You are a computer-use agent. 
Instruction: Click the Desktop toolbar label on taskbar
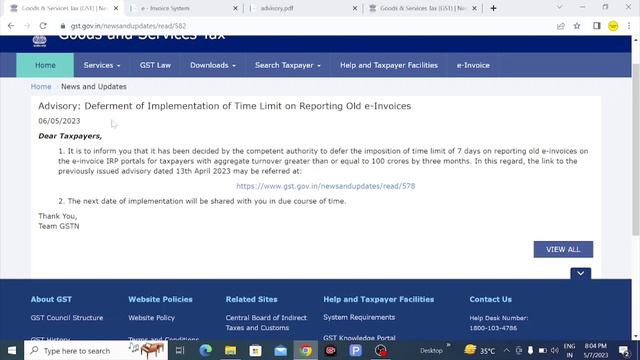tap(431, 351)
